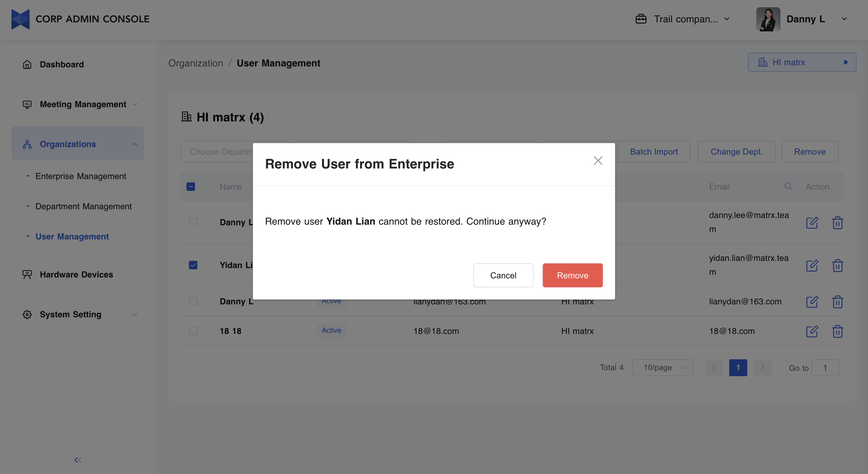Viewport: 868px width, 474px height.
Task: Check the 18 18 row checkbox
Action: click(193, 331)
